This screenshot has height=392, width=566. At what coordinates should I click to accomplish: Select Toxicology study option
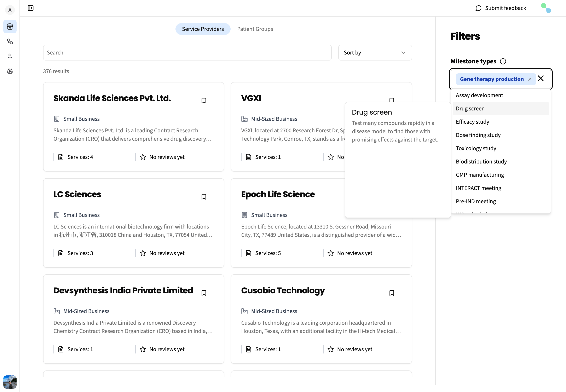click(x=501, y=148)
